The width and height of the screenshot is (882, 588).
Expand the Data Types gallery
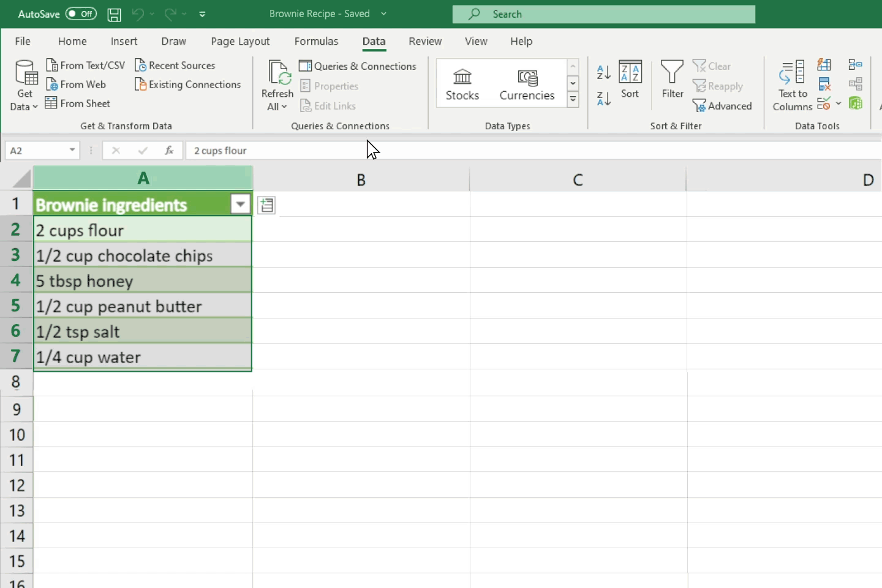tap(573, 100)
